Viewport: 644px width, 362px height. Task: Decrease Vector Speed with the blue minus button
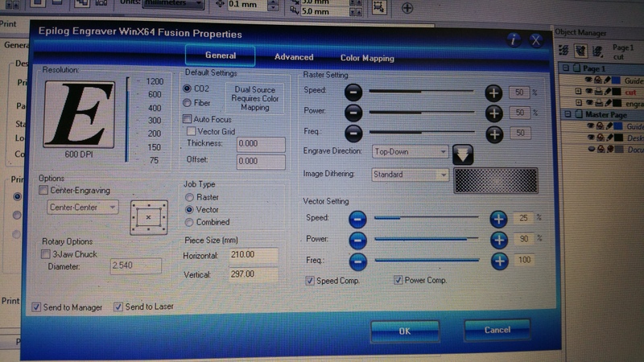(357, 219)
